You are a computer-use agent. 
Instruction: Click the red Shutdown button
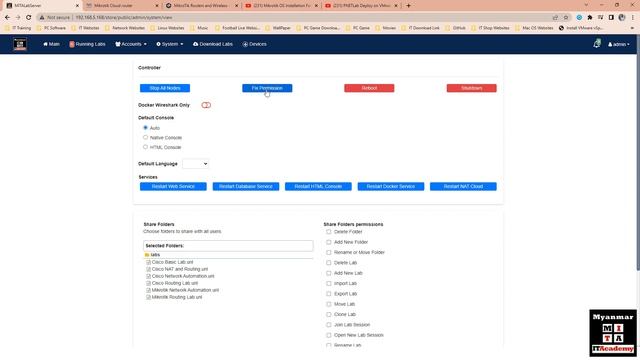pos(471,88)
